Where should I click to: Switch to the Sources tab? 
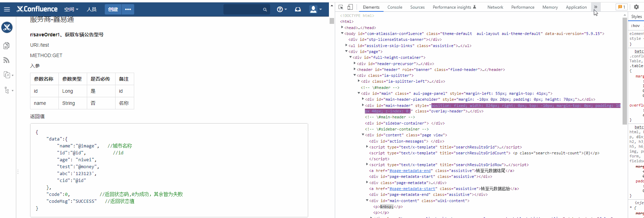pos(417,7)
